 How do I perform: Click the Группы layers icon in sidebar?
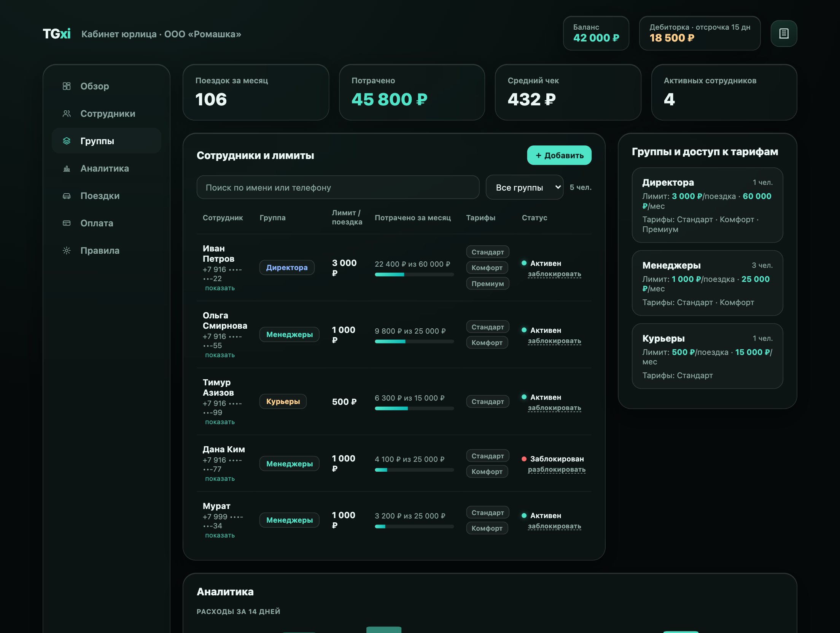pos(67,141)
